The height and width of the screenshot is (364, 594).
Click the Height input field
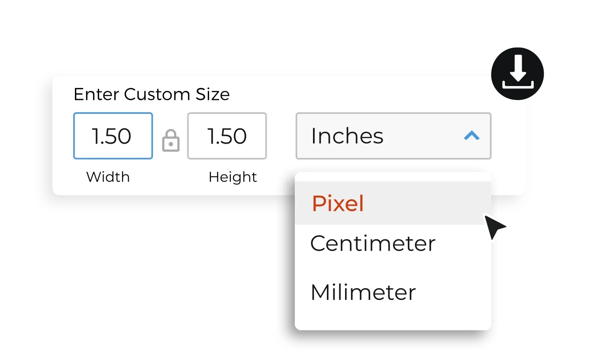(227, 136)
